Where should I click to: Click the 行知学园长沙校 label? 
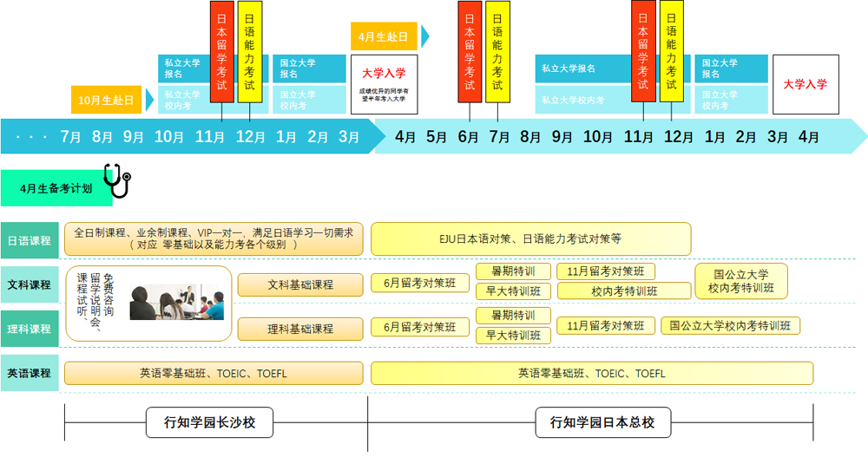point(208,423)
